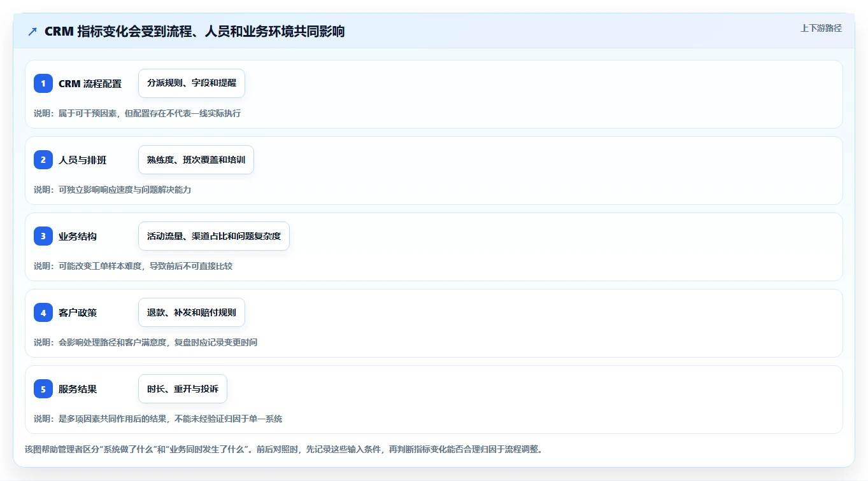Click the arrow icon beside the CRM title

click(32, 31)
